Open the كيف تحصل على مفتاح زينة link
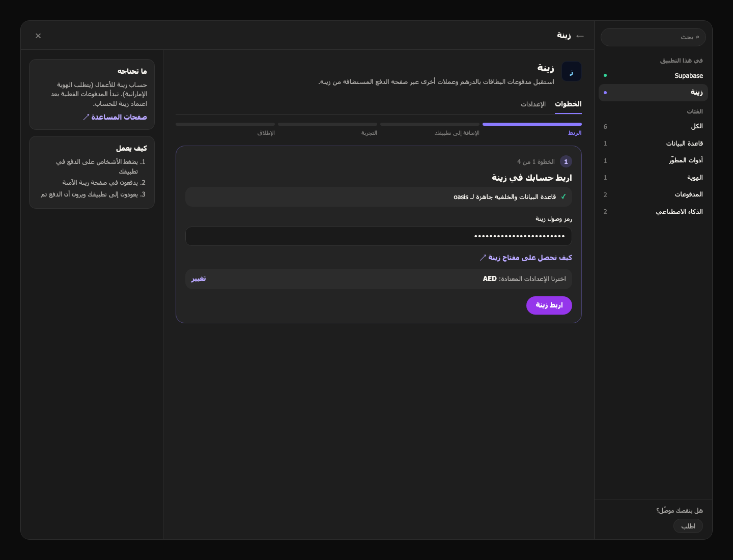733x560 pixels. (526, 258)
